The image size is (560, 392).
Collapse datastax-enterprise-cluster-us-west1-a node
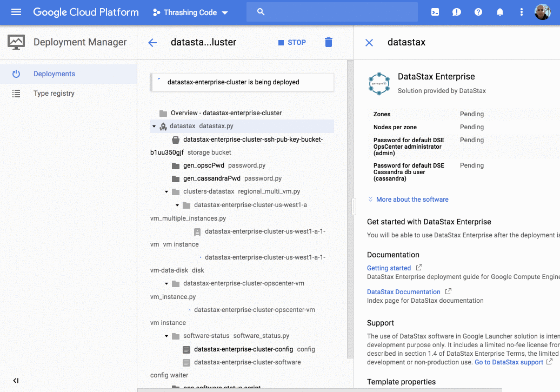pyautogui.click(x=177, y=205)
